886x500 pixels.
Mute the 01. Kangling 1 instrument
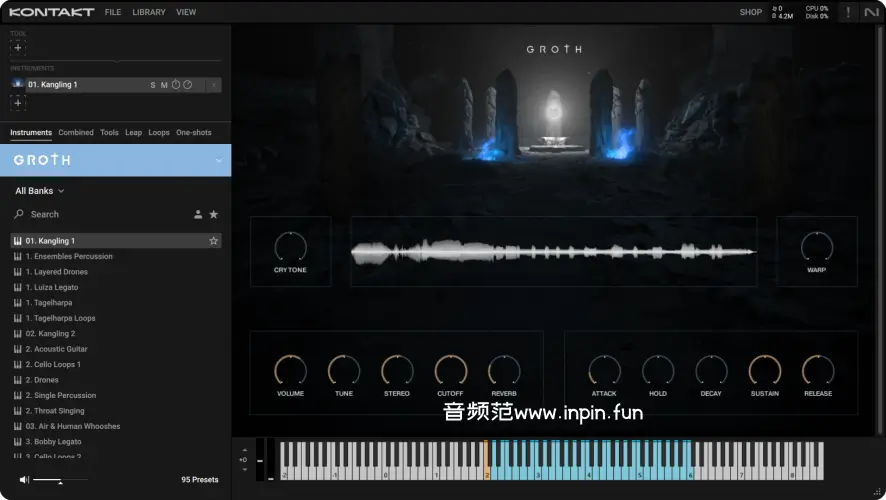(164, 85)
